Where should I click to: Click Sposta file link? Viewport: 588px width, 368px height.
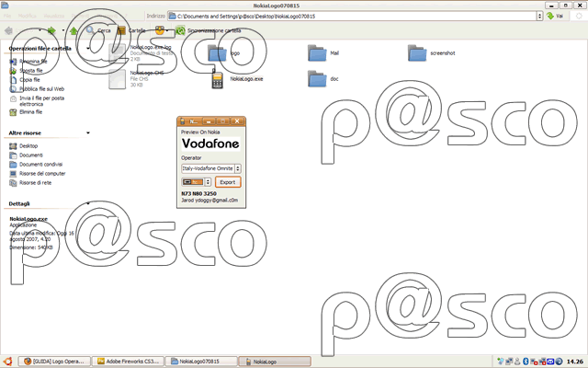[x=26, y=71]
